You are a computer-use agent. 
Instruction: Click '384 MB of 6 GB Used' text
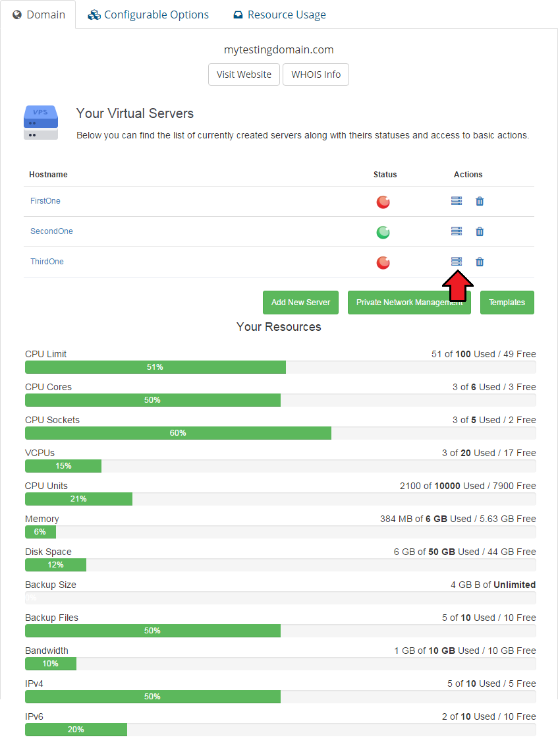tap(426, 519)
